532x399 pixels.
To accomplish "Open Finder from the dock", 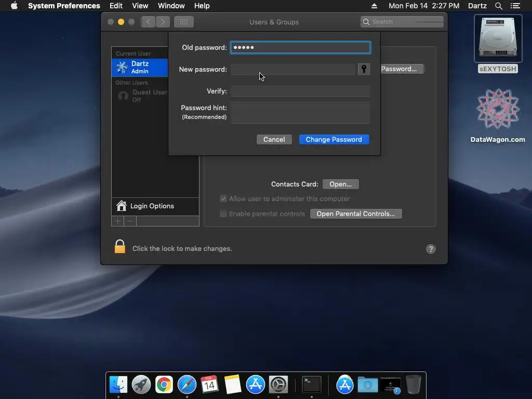I will click(x=118, y=385).
